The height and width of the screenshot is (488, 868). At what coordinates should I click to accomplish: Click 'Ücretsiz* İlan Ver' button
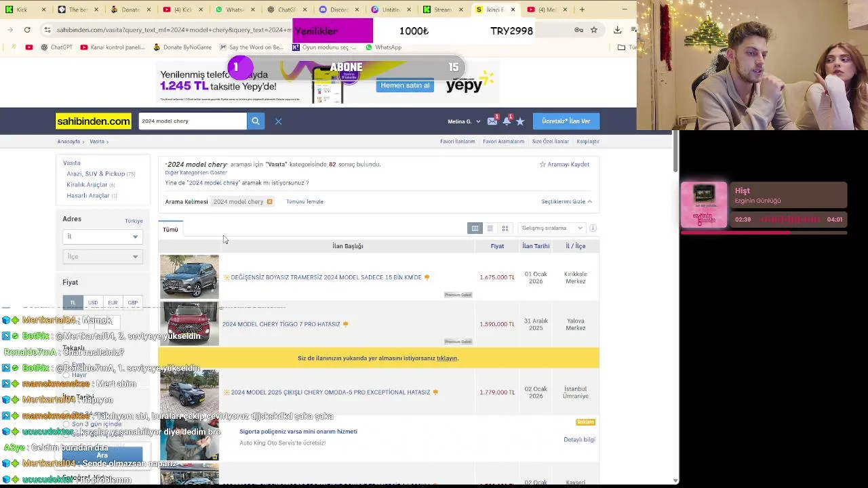tap(566, 121)
